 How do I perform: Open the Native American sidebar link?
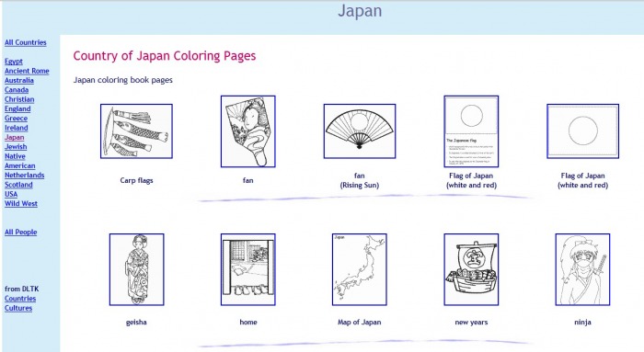(x=19, y=161)
